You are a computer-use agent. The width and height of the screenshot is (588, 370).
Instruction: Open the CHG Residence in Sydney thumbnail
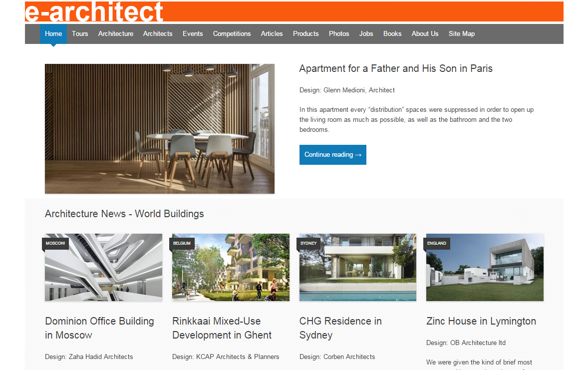358,267
